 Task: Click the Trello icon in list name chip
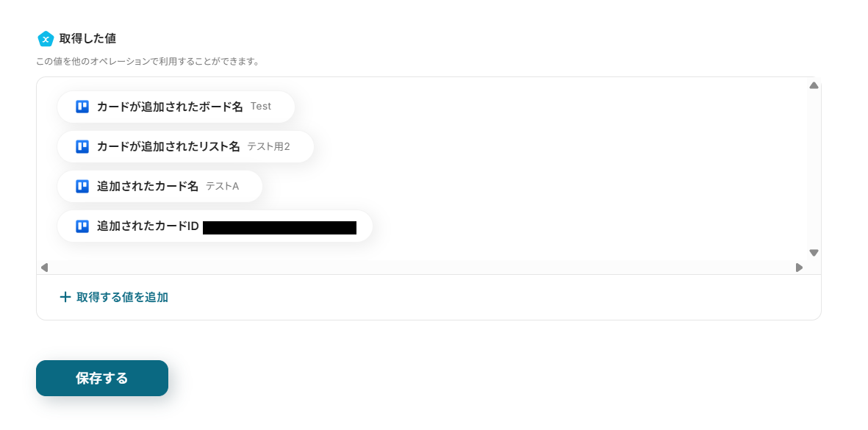(x=82, y=146)
